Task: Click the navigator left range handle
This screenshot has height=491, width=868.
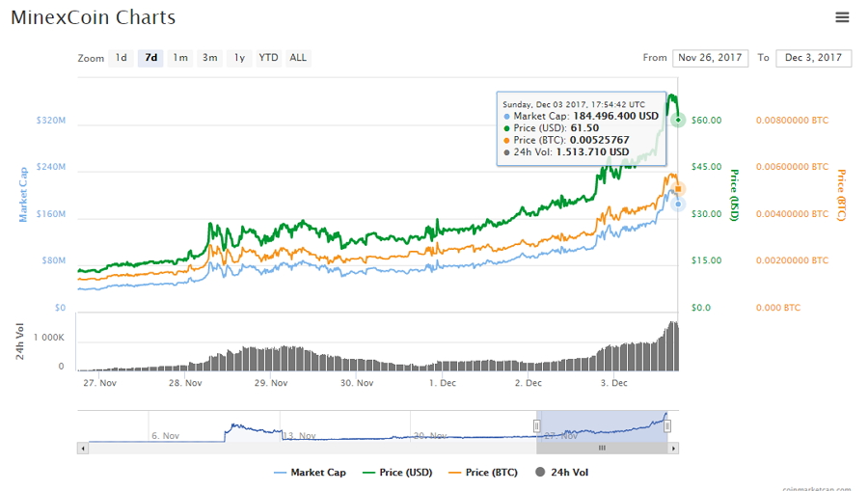Action: (x=536, y=425)
